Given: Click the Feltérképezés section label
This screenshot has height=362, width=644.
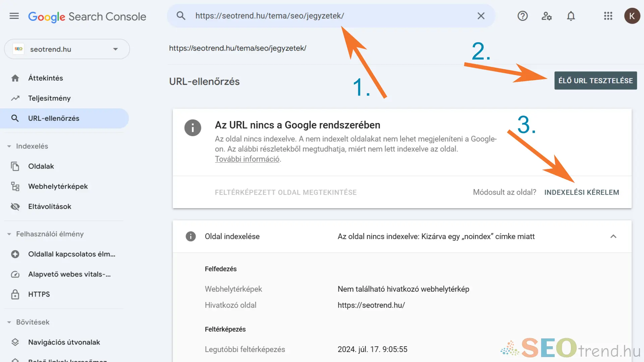Looking at the screenshot, I should [225, 329].
